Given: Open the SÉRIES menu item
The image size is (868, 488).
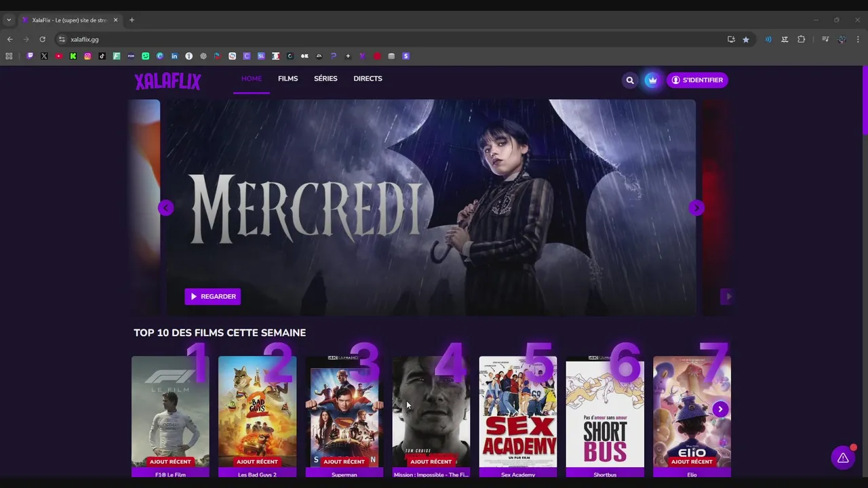Looking at the screenshot, I should tap(325, 79).
